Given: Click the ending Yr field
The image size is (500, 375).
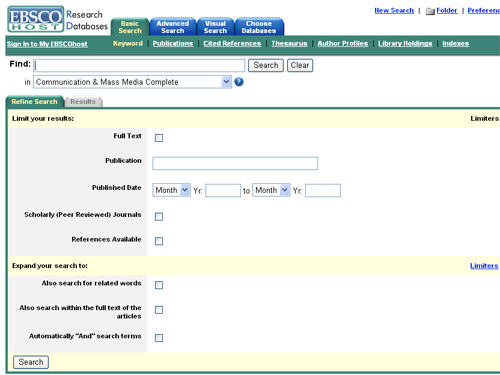Looking at the screenshot, I should 323,191.
